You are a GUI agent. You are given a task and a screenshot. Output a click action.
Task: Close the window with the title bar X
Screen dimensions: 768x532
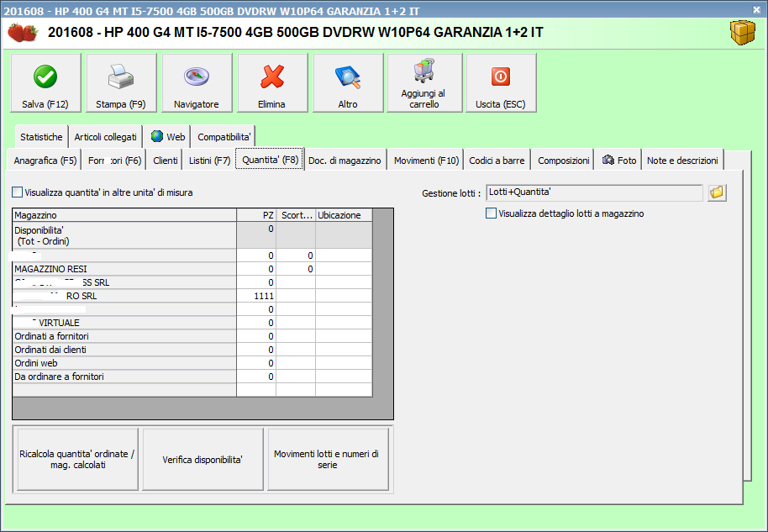[757, 8]
